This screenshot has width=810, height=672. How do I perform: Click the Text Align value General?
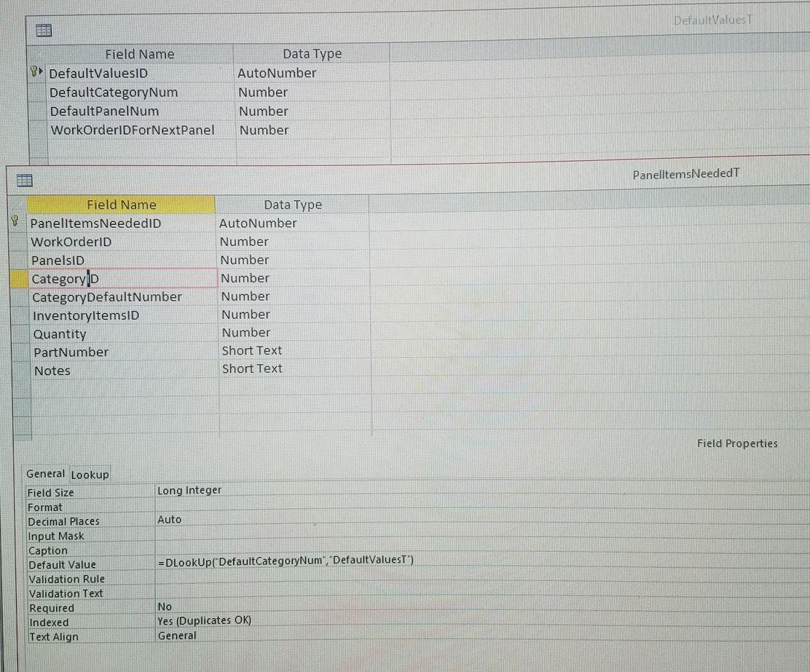click(177, 636)
